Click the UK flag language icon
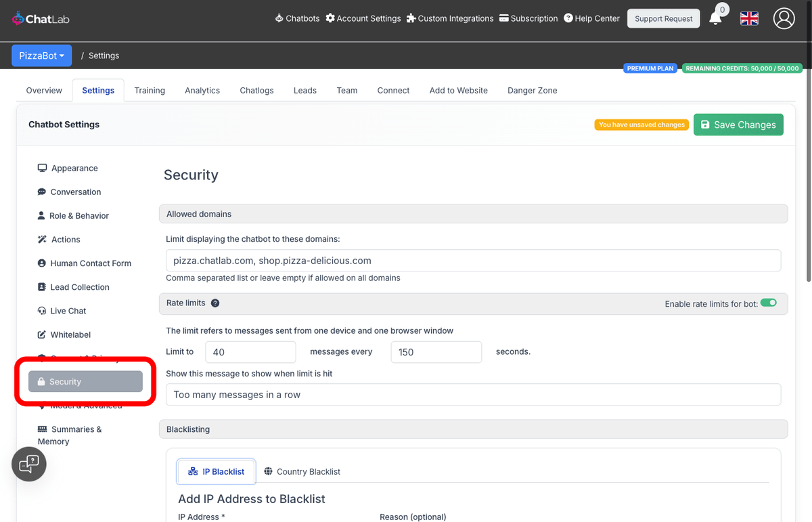The width and height of the screenshot is (812, 522). 749,18
